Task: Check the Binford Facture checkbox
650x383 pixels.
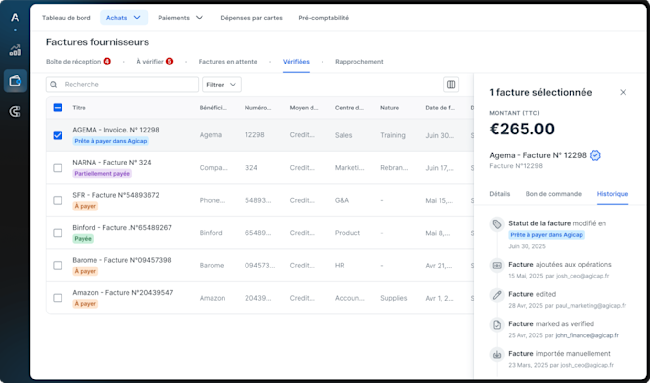Action: (x=58, y=233)
